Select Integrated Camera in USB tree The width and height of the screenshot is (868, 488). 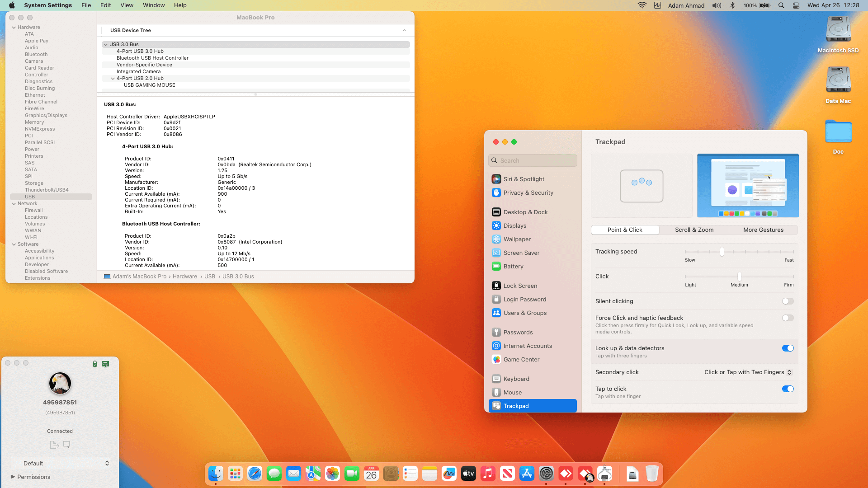(x=138, y=71)
